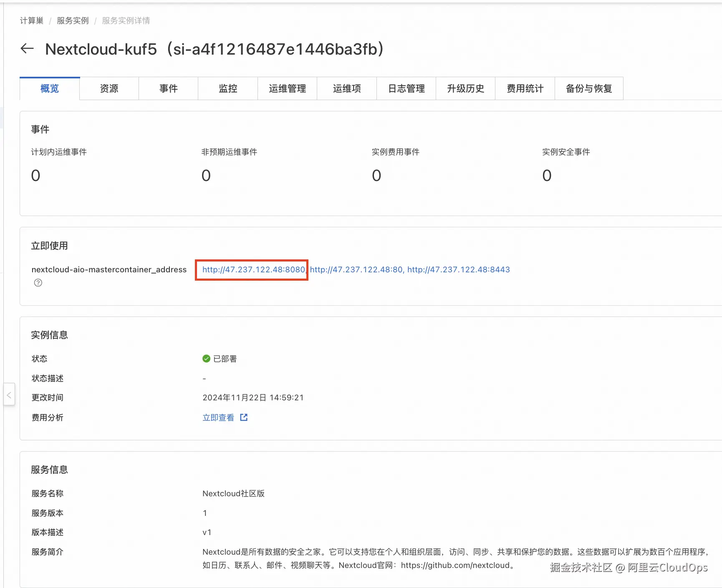Open the 运维管理 tab

pyautogui.click(x=288, y=88)
